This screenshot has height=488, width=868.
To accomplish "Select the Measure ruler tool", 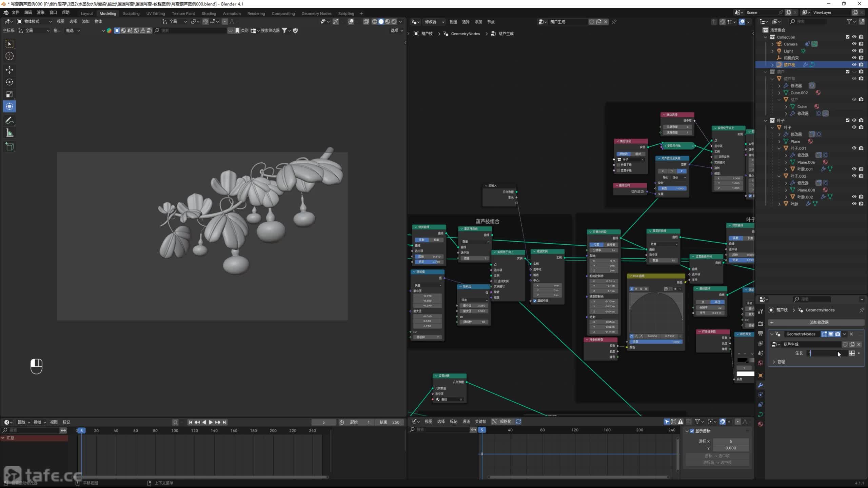I will [x=9, y=133].
